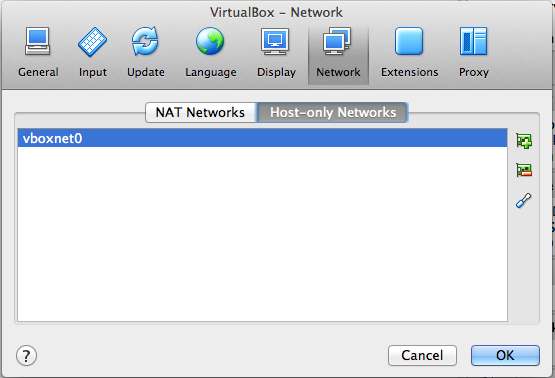The image size is (555, 378).
Task: Select the Network monitors icon
Action: pyautogui.click(x=337, y=41)
